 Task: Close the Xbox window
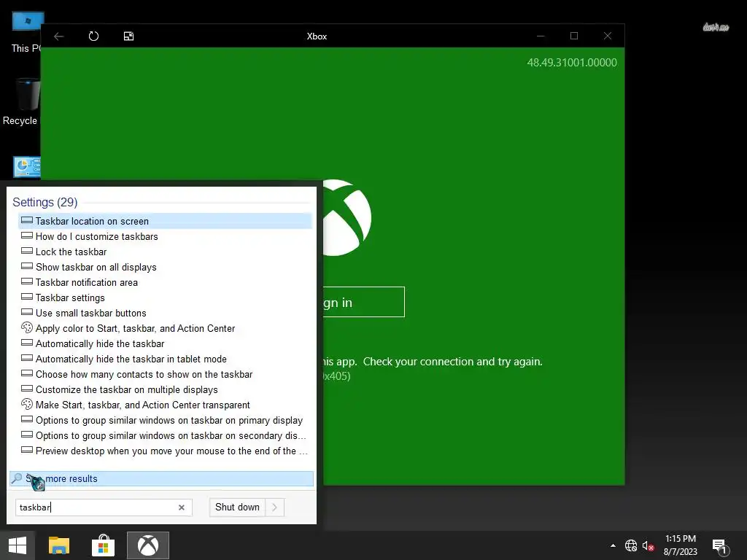coord(608,36)
